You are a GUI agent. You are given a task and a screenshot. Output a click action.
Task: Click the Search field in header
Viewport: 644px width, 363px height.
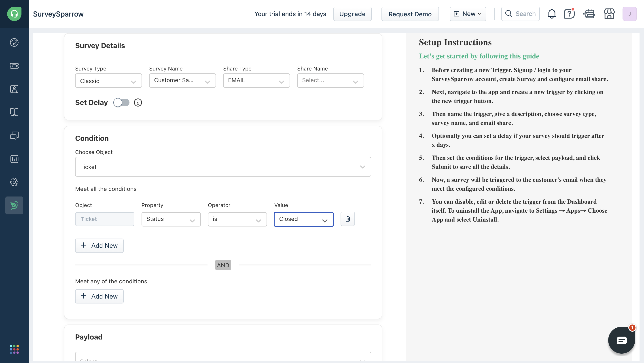(x=520, y=14)
